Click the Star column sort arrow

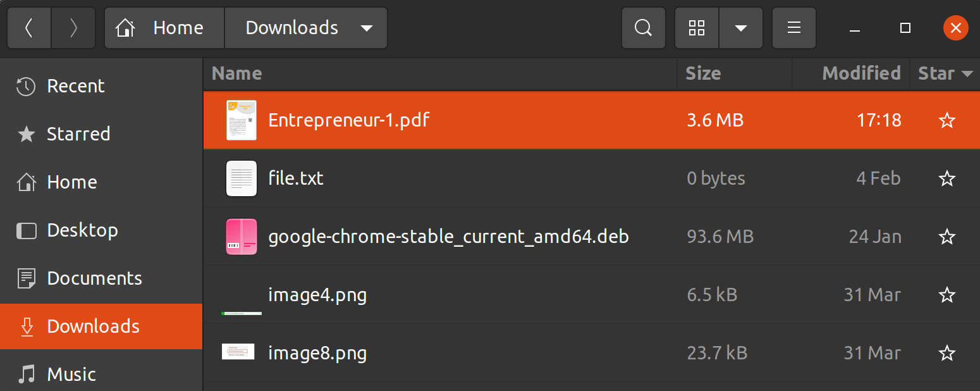967,73
